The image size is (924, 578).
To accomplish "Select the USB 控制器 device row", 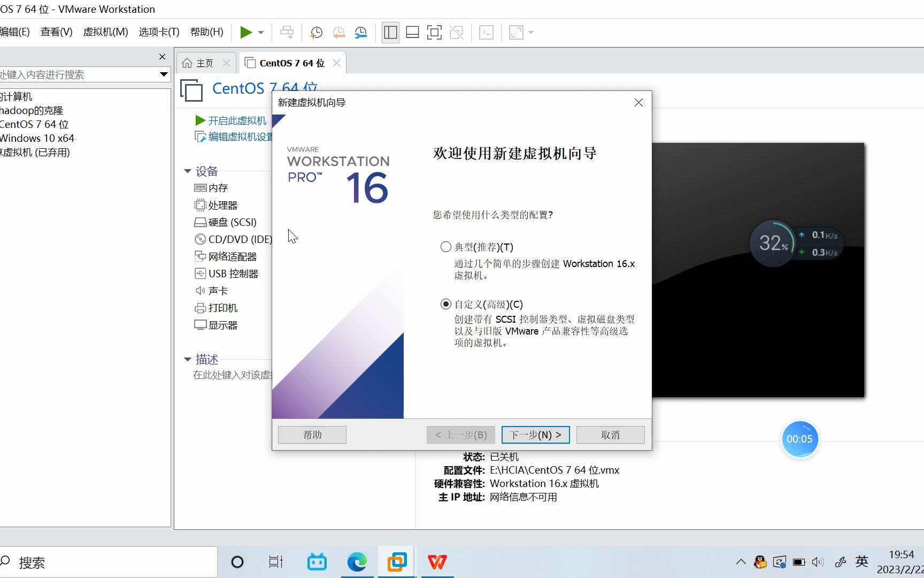I will pos(227,274).
